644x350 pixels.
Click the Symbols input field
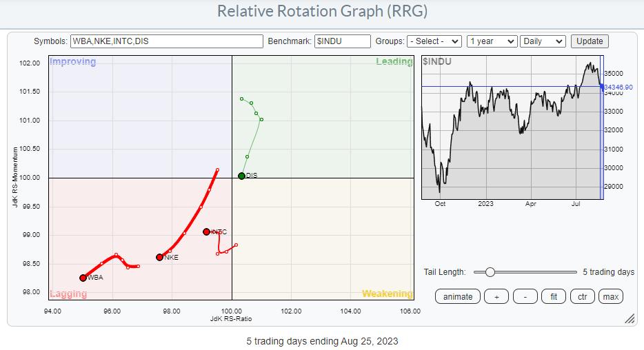pos(166,41)
